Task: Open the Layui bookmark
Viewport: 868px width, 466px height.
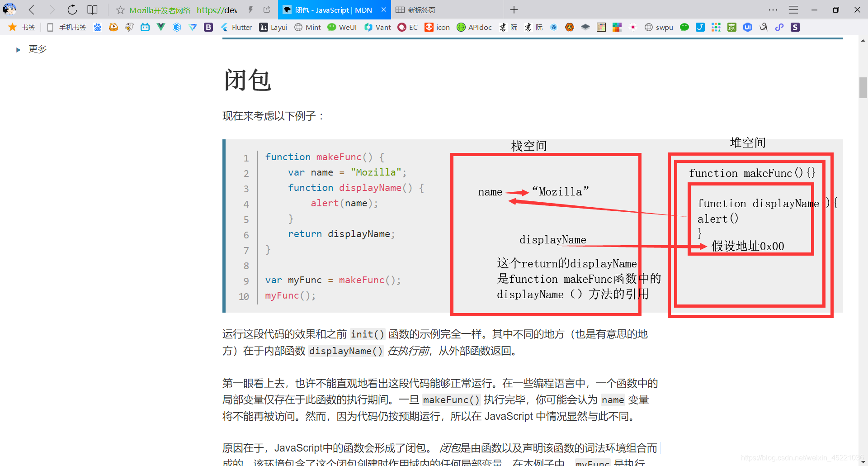Action: click(x=273, y=27)
